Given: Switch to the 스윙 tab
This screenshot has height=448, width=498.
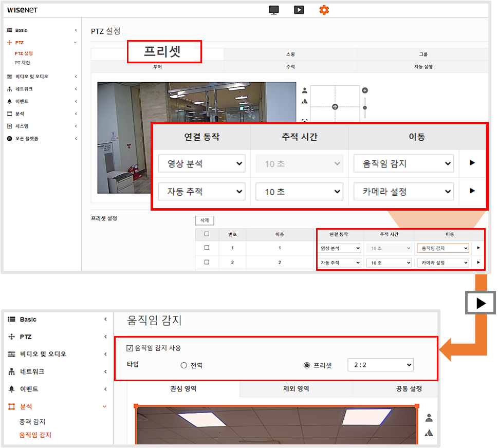Looking at the screenshot, I should point(290,54).
